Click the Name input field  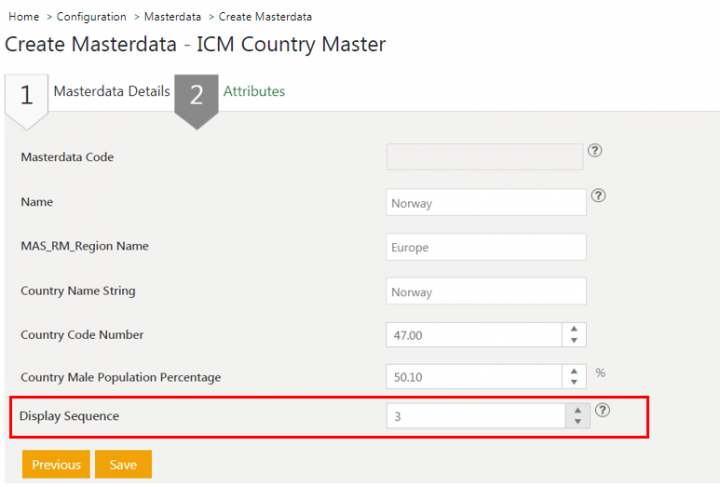click(x=485, y=202)
